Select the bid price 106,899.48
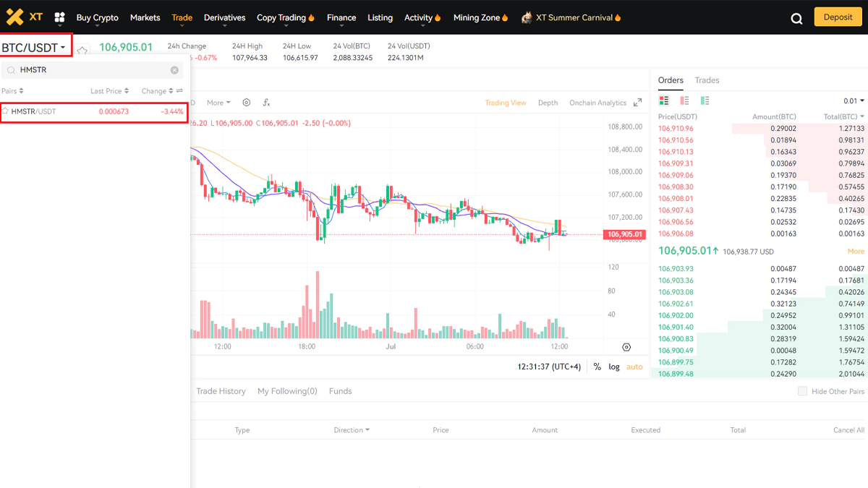This screenshot has height=488, width=868. click(676, 374)
